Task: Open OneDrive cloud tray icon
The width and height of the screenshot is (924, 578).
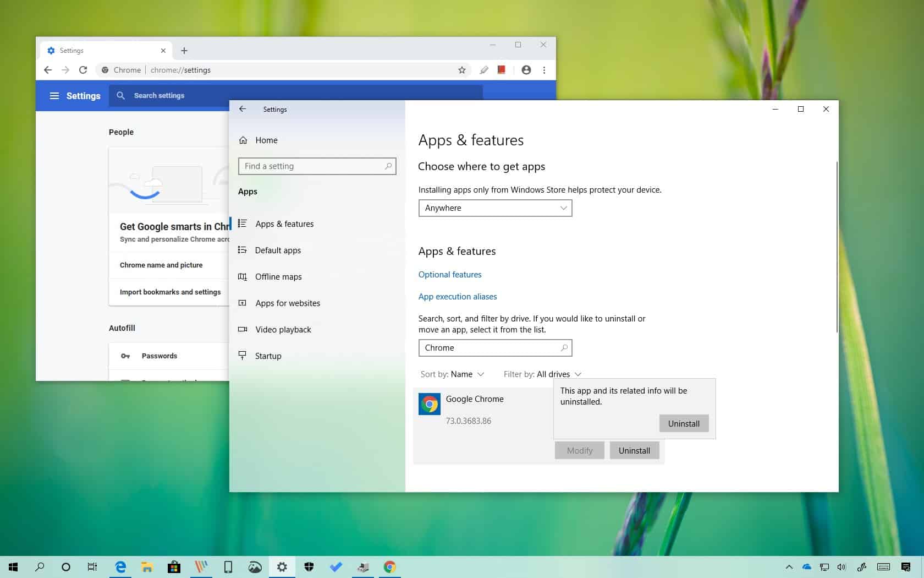Action: 807,567
